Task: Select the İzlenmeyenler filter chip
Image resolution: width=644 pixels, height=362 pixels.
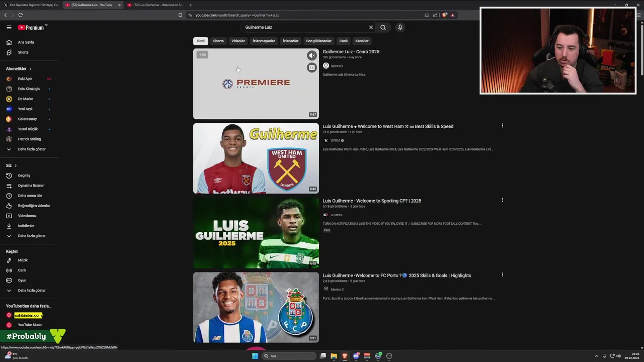Action: (264, 41)
